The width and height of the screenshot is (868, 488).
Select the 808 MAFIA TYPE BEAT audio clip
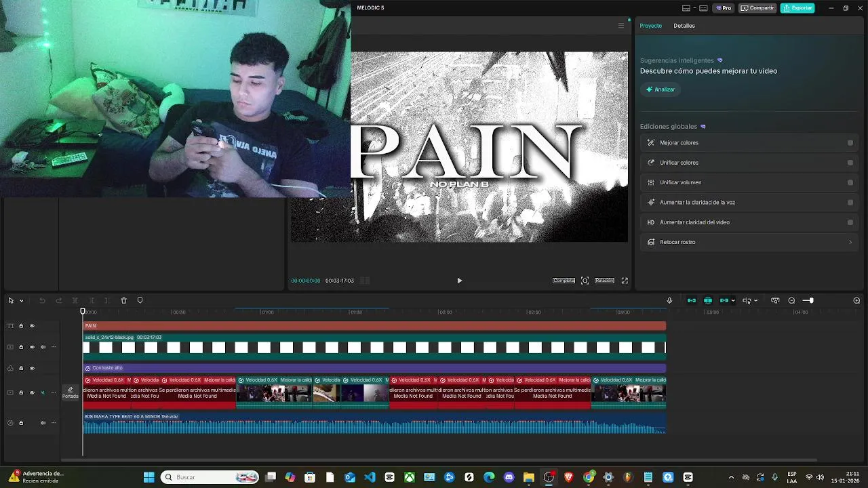click(x=374, y=423)
